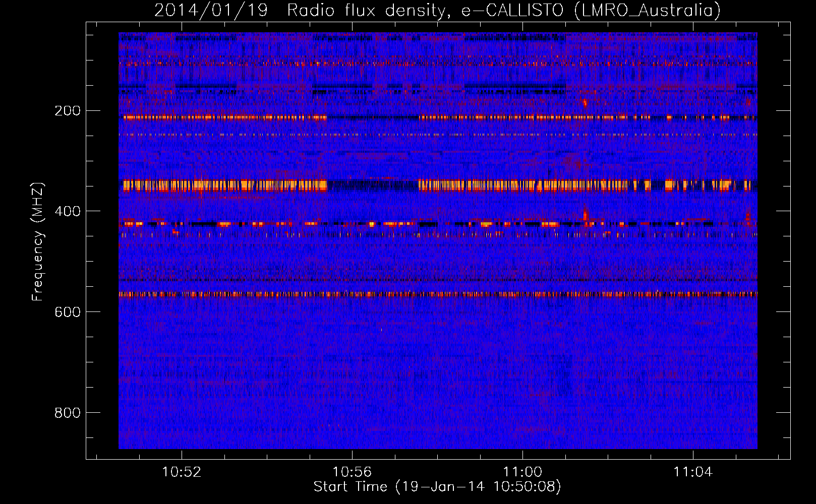Click the 'Frequency (MHZ)' axis label
Image resolution: width=816 pixels, height=504 pixels.
37,241
